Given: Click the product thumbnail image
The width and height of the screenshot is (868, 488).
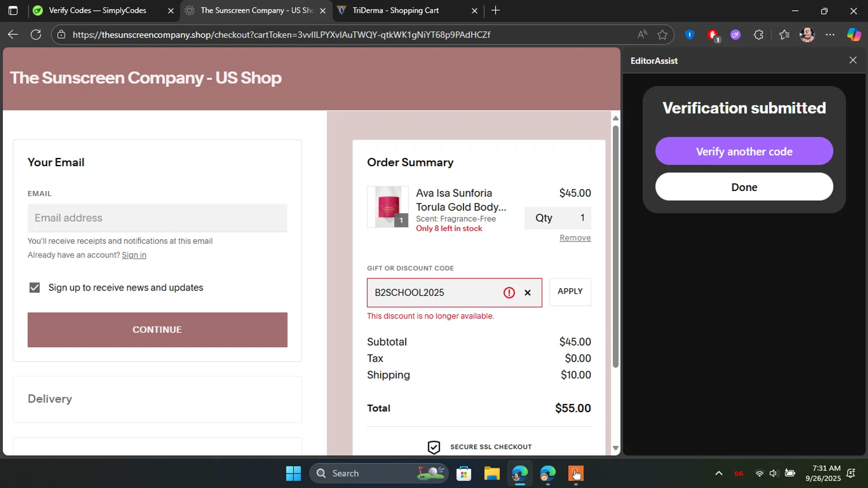Looking at the screenshot, I should [388, 207].
